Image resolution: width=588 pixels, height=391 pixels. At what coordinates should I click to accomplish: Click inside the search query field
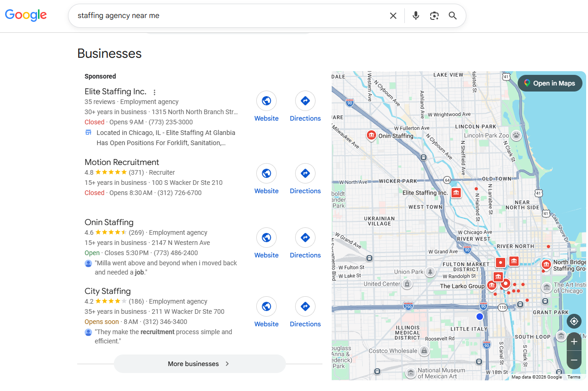[229, 16]
